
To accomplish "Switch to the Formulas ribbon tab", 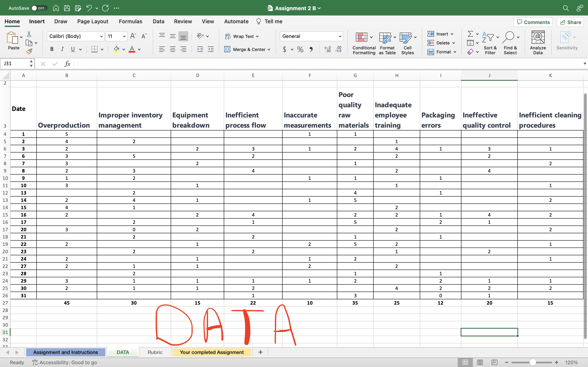I will [130, 21].
